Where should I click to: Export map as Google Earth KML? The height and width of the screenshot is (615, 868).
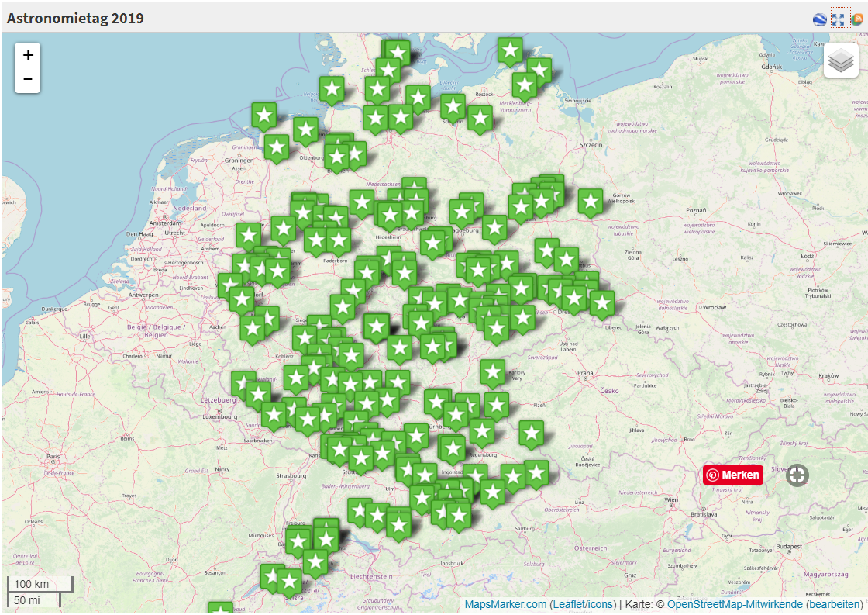(x=819, y=19)
